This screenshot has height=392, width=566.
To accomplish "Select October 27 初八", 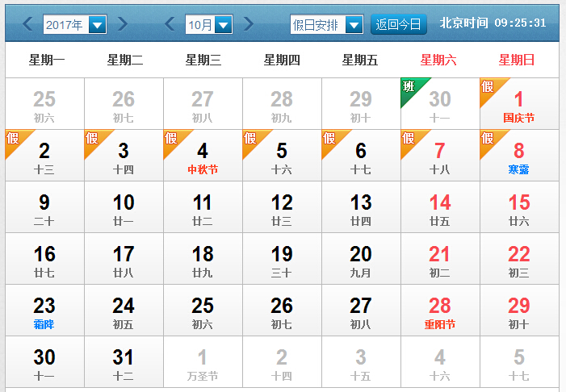I will (361, 311).
